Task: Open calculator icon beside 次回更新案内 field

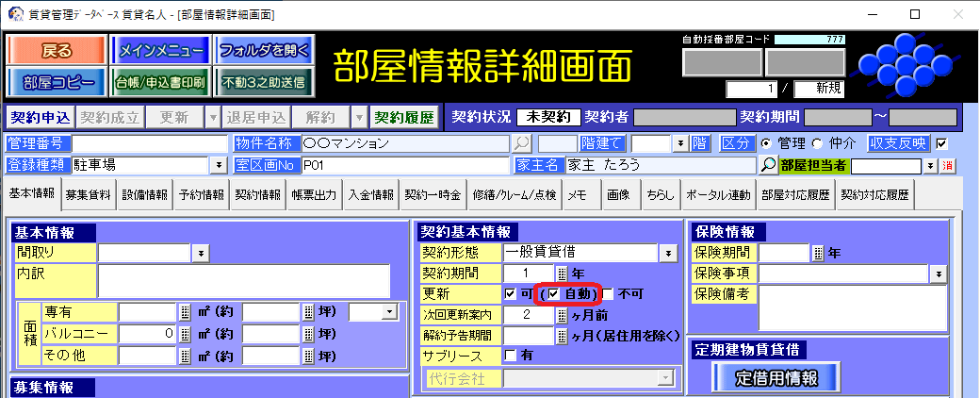Action: click(x=562, y=315)
